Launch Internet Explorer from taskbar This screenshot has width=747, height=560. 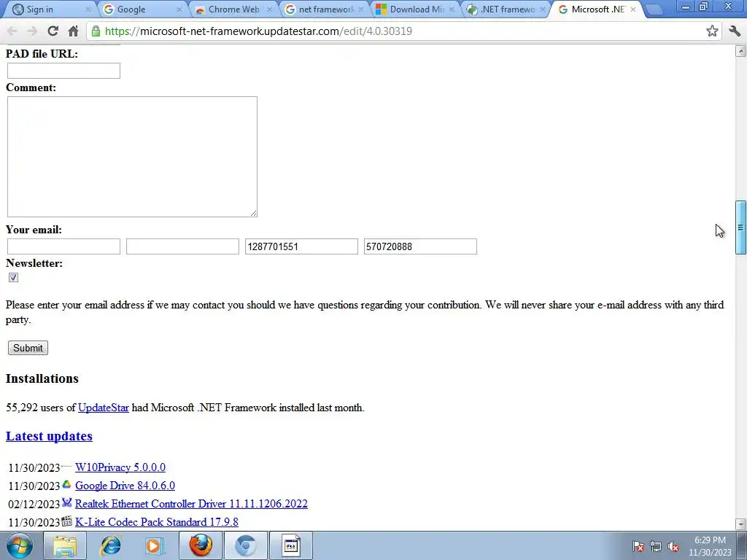[111, 545]
